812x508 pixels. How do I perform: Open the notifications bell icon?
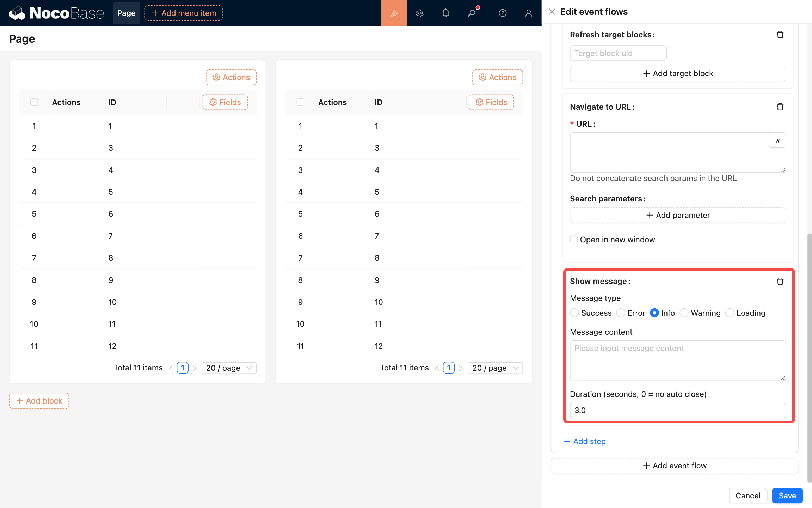click(445, 13)
